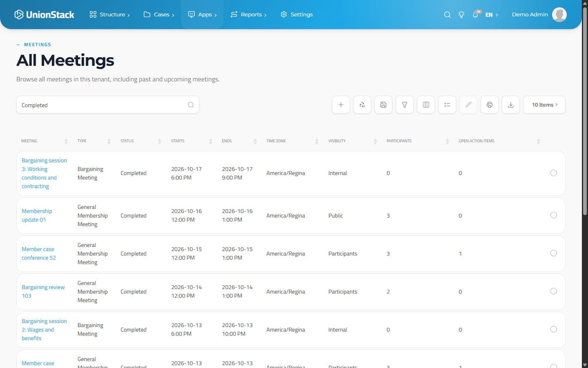Open the 10 Items page size dropdown
588x368 pixels.
tap(544, 105)
